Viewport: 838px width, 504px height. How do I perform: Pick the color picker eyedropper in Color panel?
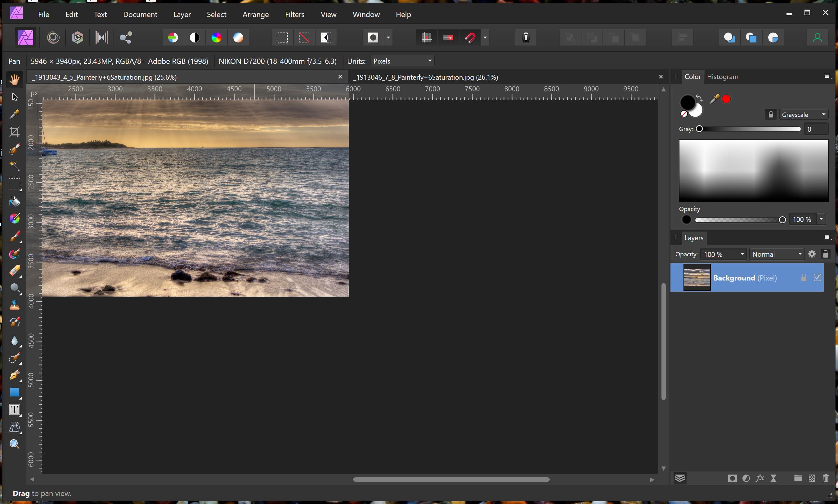(x=714, y=99)
